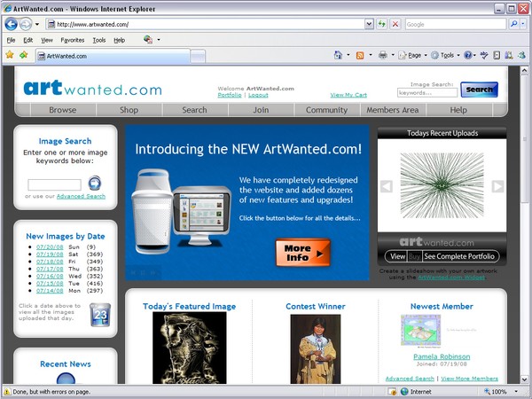Open the Browse navigation item
532x399 pixels.
[63, 110]
